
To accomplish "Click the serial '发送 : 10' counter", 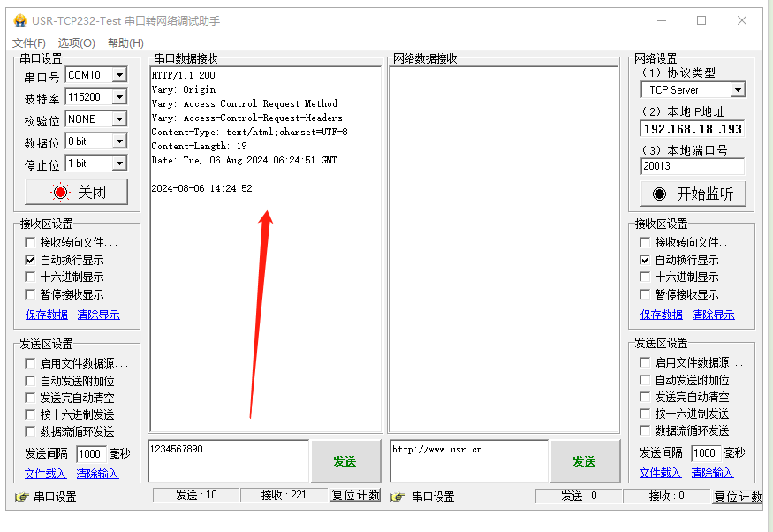I will [196, 495].
